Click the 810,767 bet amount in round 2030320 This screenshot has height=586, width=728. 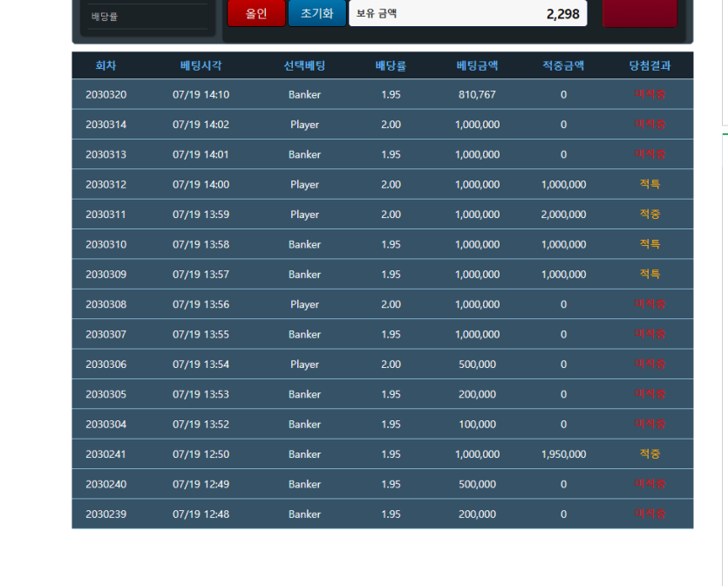477,95
